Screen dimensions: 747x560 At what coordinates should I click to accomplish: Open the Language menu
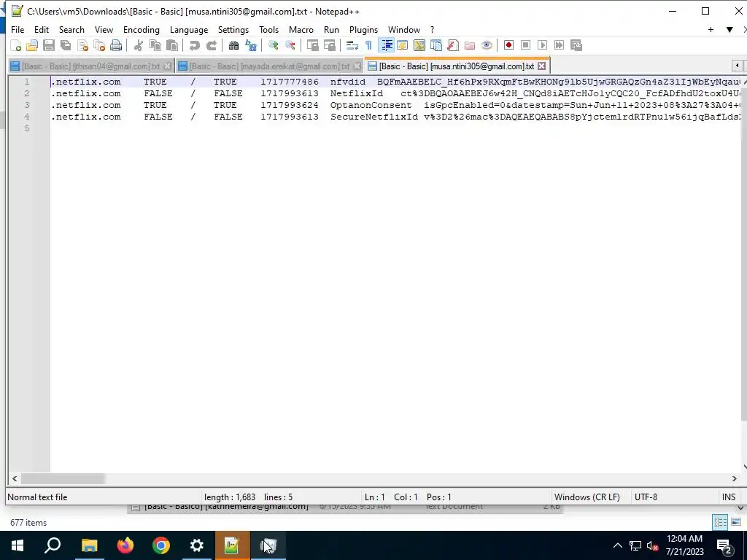tap(189, 29)
